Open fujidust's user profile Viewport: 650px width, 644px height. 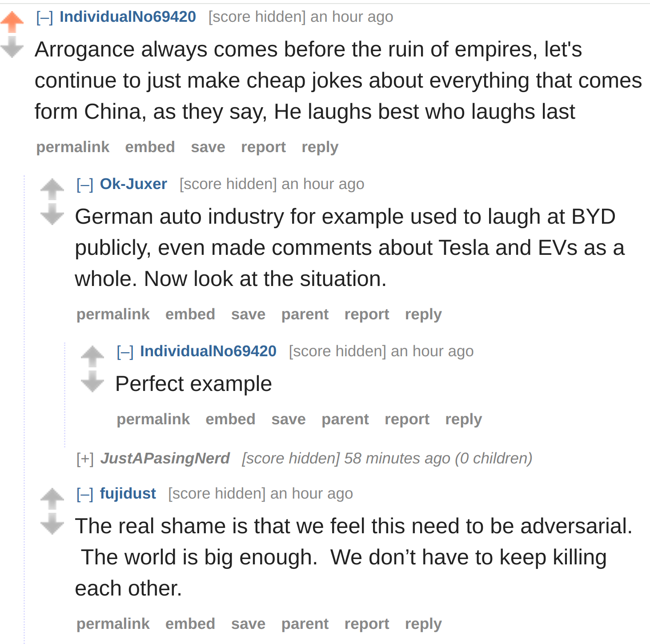coord(128,493)
